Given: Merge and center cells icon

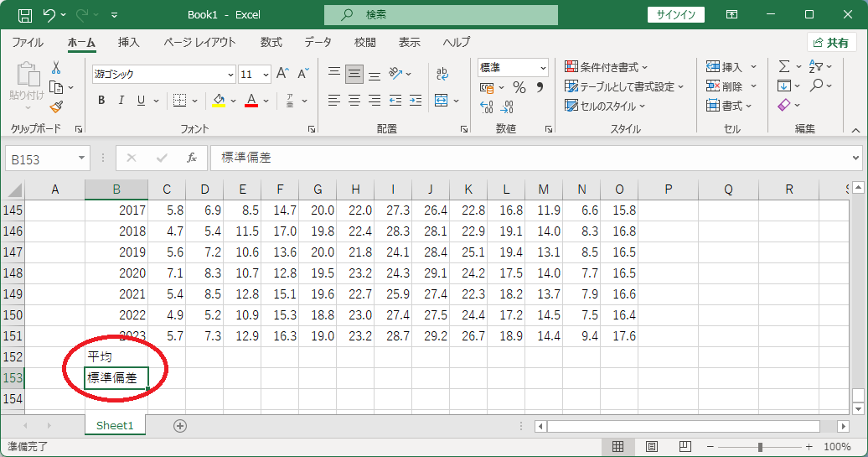Looking at the screenshot, I should 442,101.
